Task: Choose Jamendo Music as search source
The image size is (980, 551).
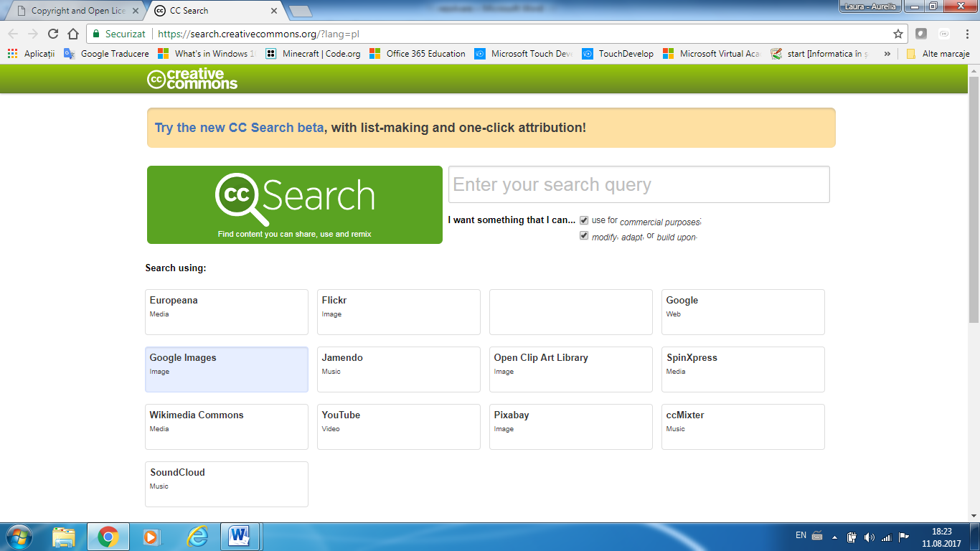Action: (x=399, y=369)
